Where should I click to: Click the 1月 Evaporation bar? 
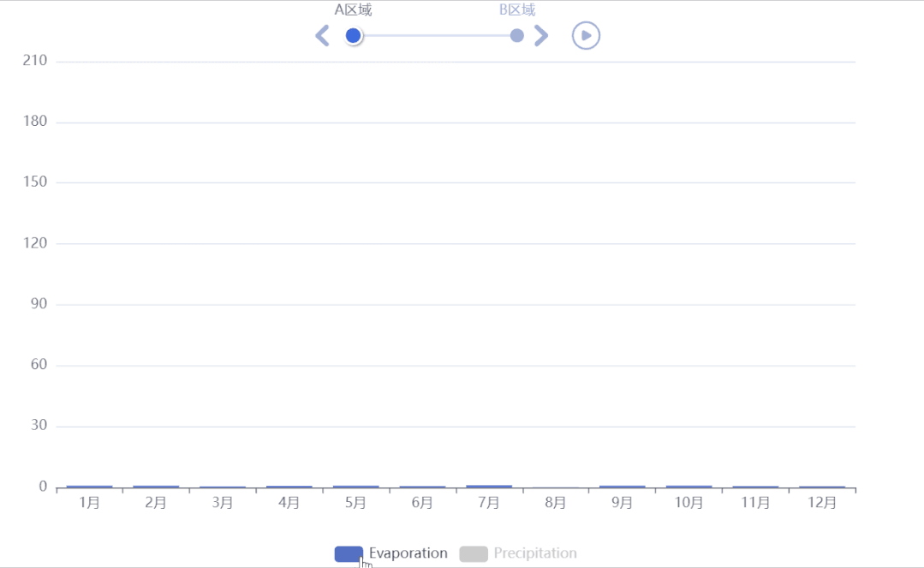(88, 486)
